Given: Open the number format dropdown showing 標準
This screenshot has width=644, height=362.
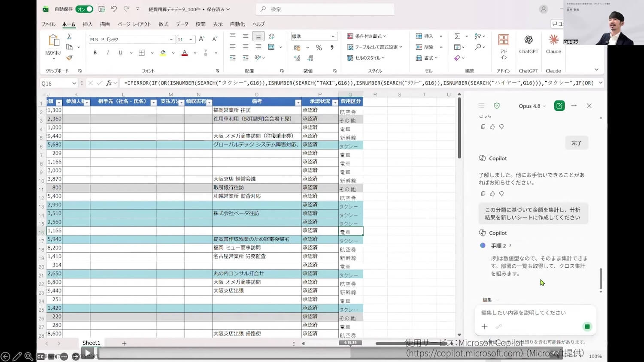Looking at the screenshot, I should pyautogui.click(x=333, y=36).
